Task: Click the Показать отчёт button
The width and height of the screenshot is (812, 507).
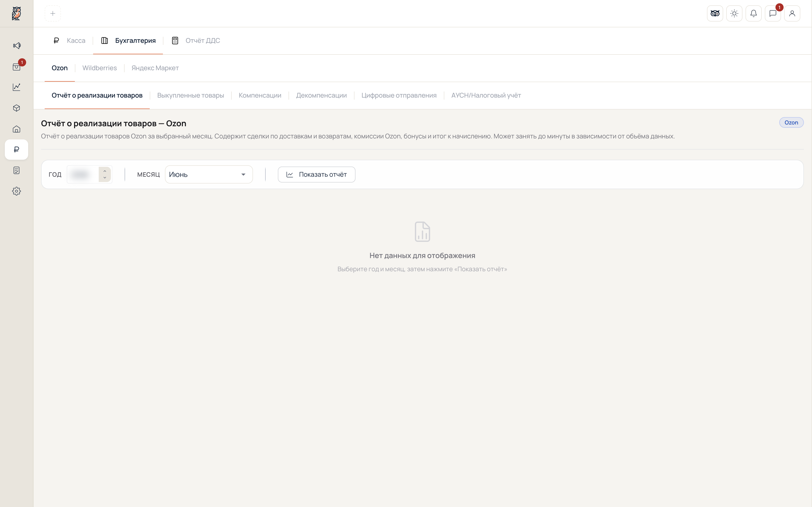Action: pos(316,174)
